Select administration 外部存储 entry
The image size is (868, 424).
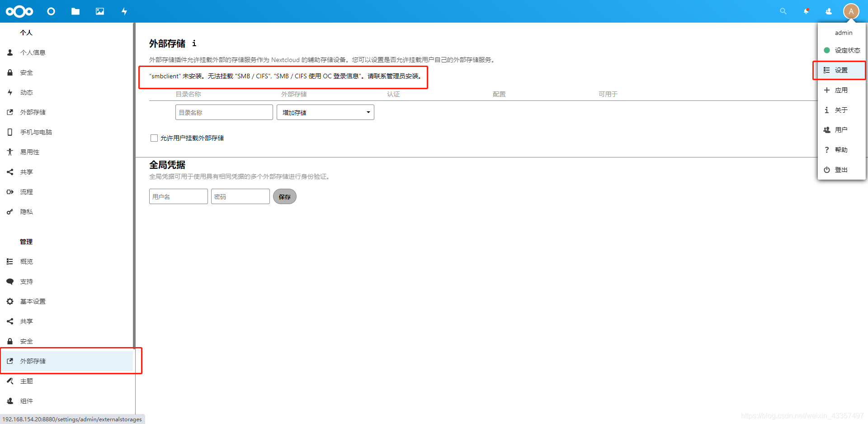[66, 361]
